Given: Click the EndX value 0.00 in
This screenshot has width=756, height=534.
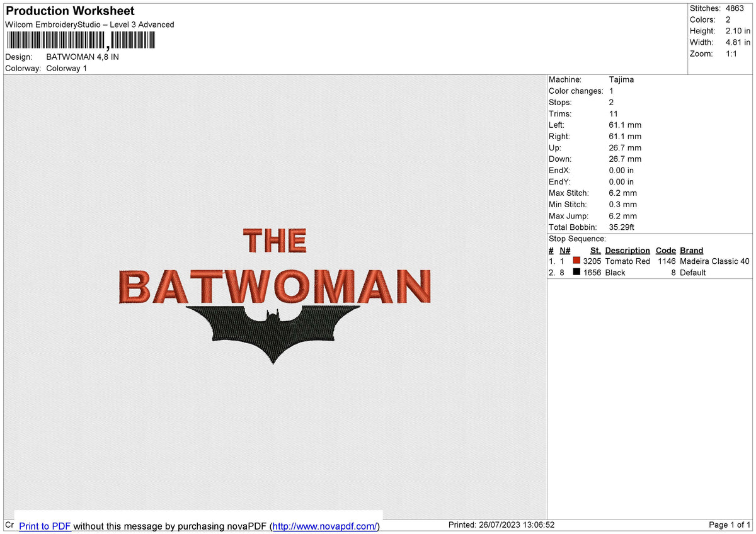Looking at the screenshot, I should pyautogui.click(x=621, y=170).
